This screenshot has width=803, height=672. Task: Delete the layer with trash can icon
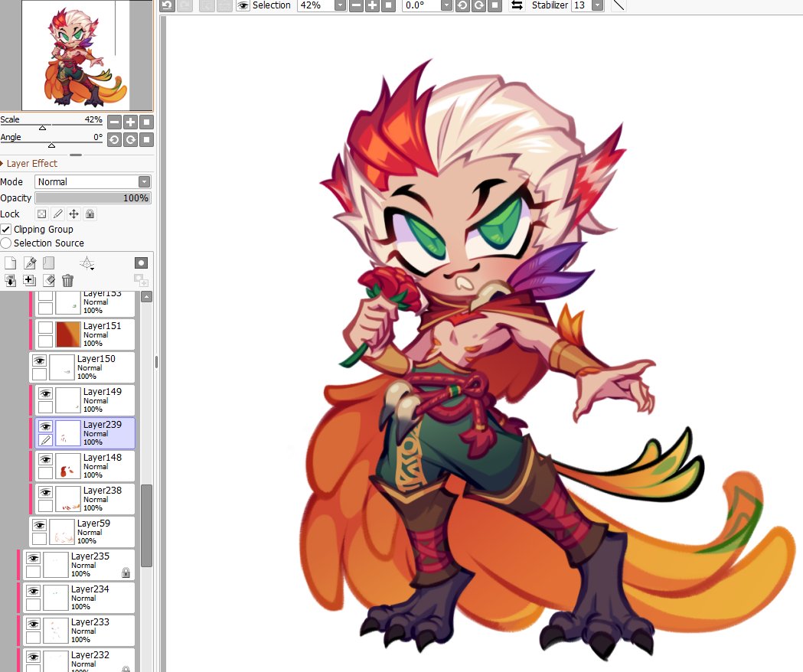[x=67, y=280]
